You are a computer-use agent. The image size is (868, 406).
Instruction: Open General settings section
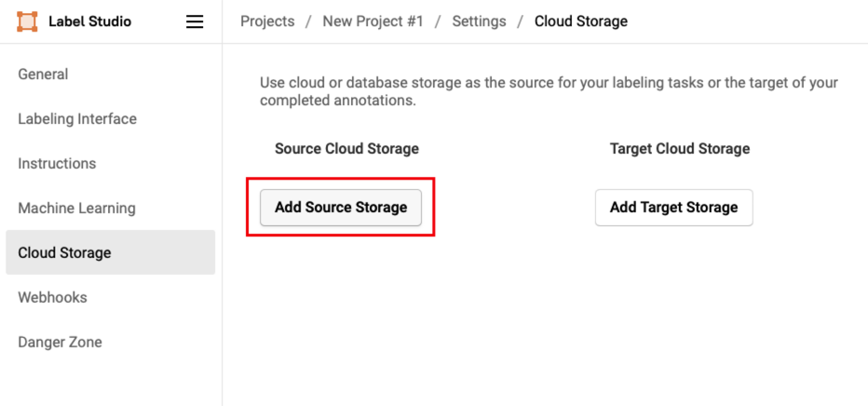(43, 74)
